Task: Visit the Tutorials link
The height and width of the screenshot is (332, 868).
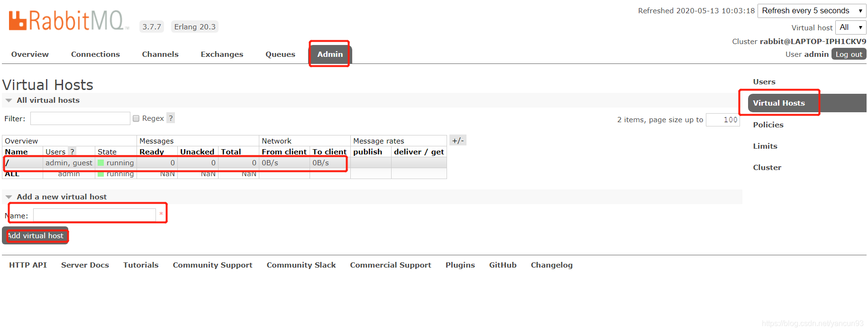Action: 141,265
